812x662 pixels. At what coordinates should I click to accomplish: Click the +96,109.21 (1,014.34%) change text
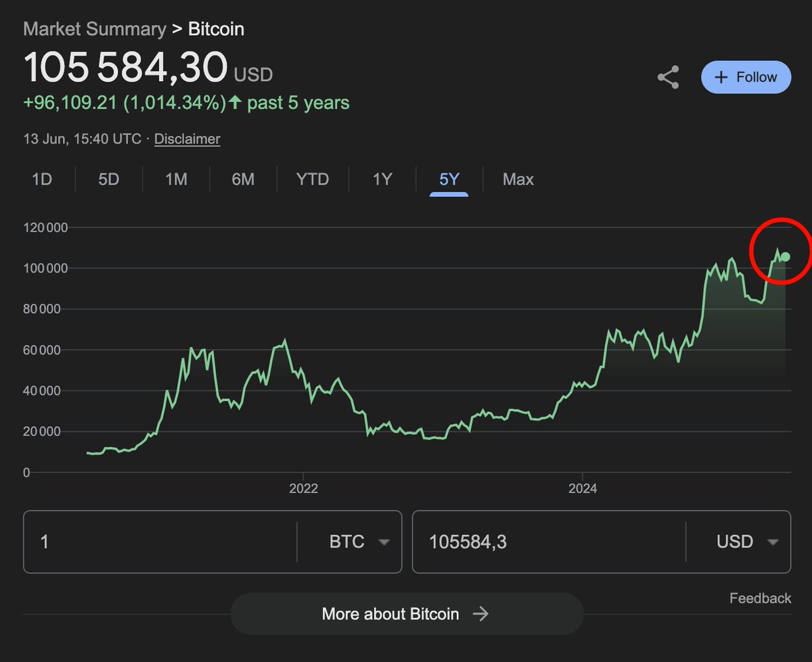point(124,103)
